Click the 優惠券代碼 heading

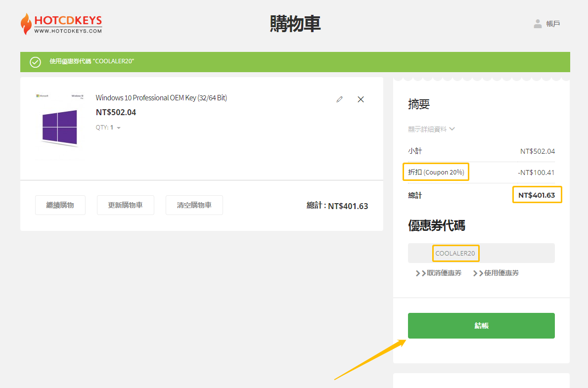tap(437, 226)
